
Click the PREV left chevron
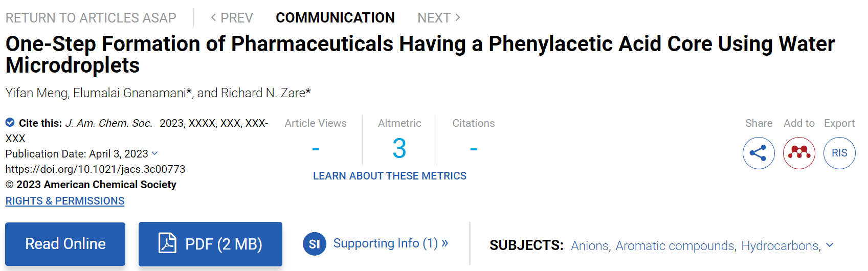tap(214, 17)
